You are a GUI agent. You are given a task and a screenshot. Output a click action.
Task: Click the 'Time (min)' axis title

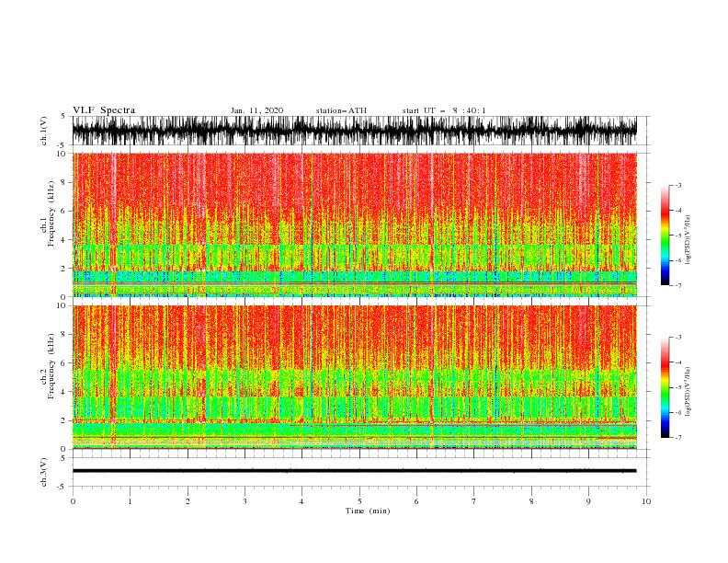coord(368,511)
